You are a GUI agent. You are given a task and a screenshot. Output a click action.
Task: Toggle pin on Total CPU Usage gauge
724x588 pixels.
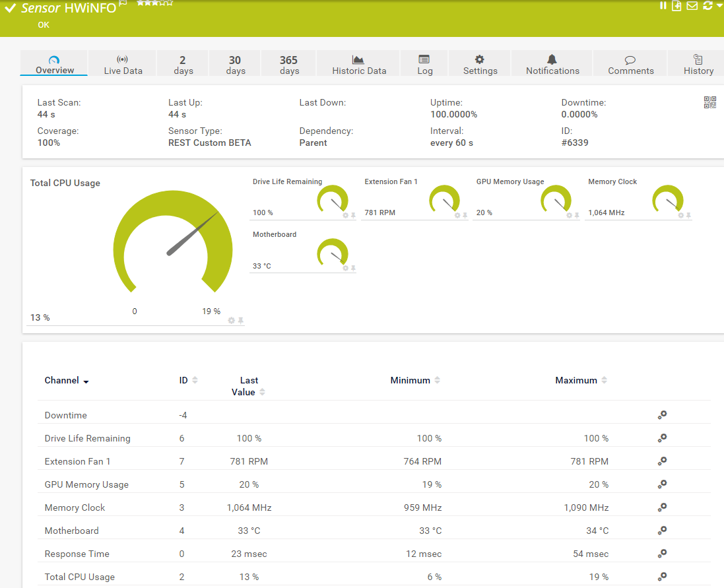241,320
